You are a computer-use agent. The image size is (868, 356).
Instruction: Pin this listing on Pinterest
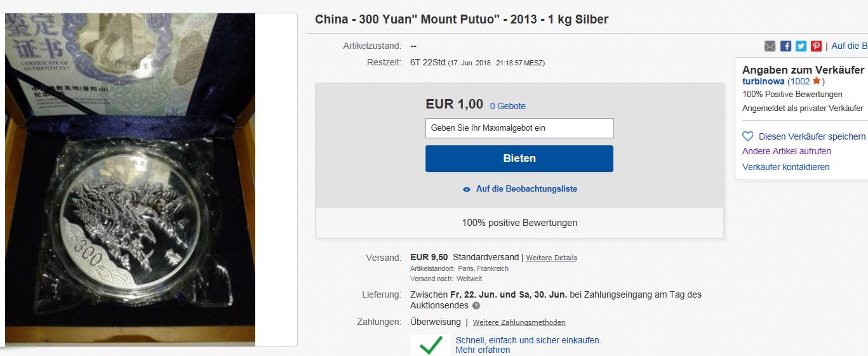pyautogui.click(x=816, y=46)
